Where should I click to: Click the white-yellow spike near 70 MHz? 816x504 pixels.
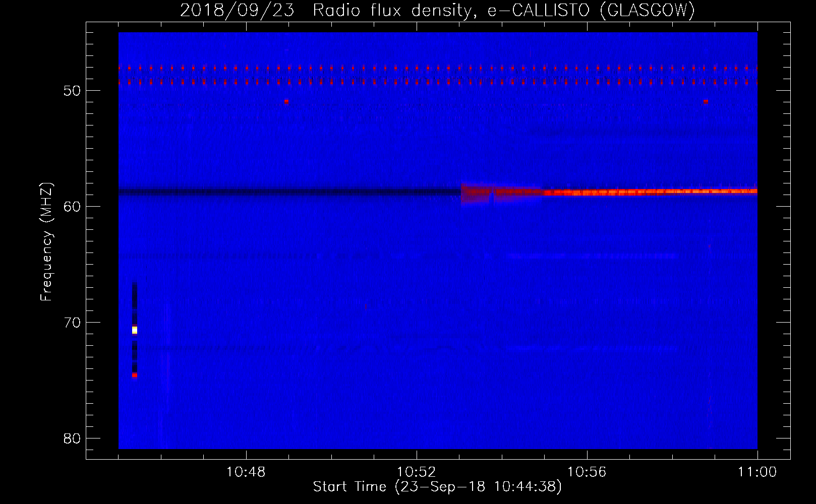(x=135, y=330)
